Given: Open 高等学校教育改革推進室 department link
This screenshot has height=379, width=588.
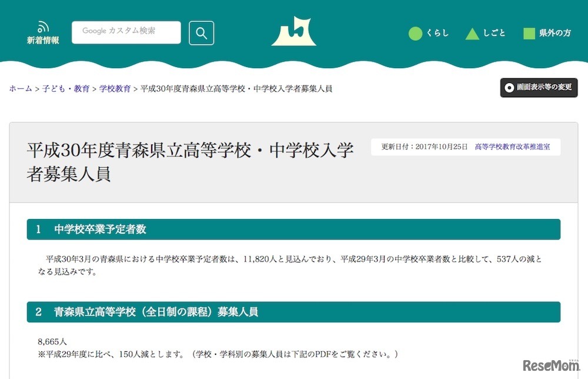Looking at the screenshot, I should point(512,147).
